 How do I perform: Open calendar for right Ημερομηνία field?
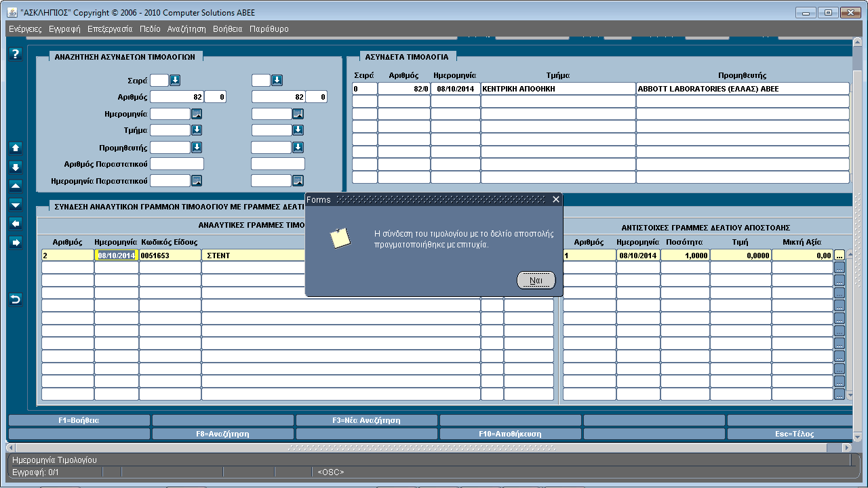(x=298, y=113)
